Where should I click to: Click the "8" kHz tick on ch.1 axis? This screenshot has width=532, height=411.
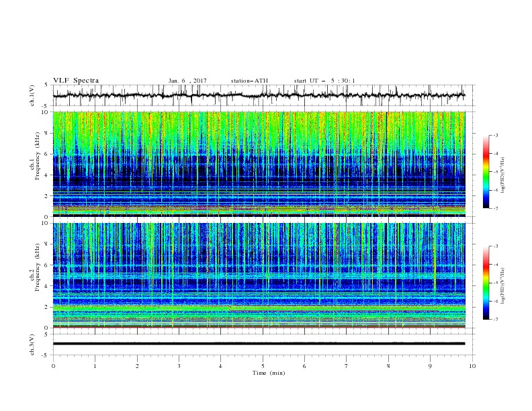(x=47, y=133)
